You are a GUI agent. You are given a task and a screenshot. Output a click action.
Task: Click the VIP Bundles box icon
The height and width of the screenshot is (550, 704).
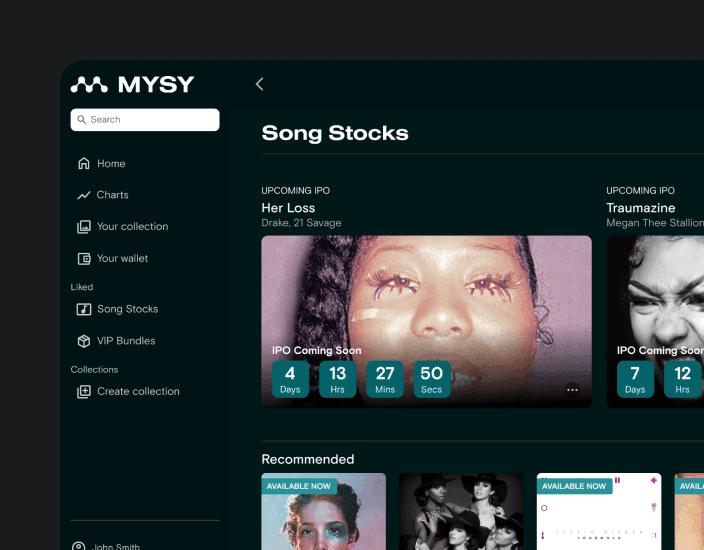pyautogui.click(x=84, y=341)
